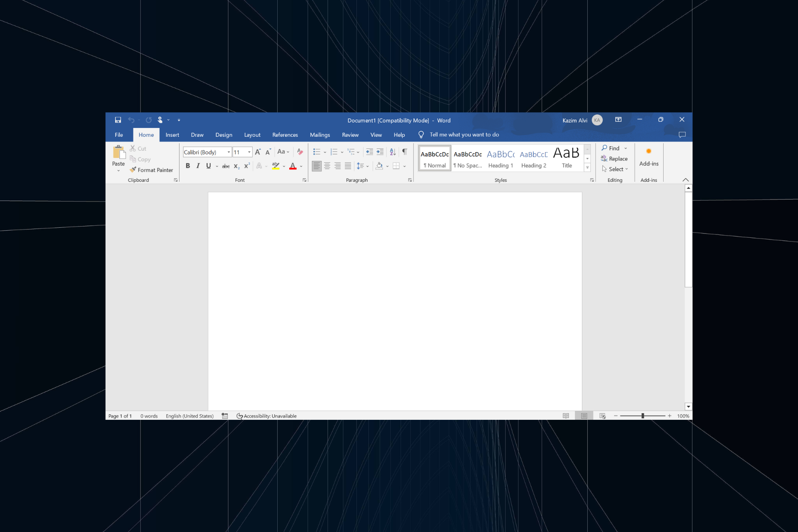Show paragraph marks with pilcrow icon
The image size is (798, 532).
[404, 152]
